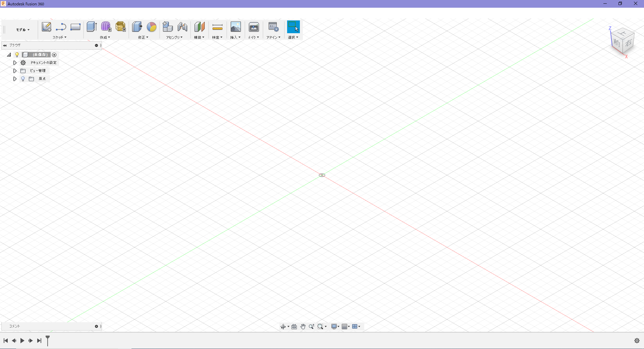
Task: Step timeline forward one feature
Action: coord(31,341)
